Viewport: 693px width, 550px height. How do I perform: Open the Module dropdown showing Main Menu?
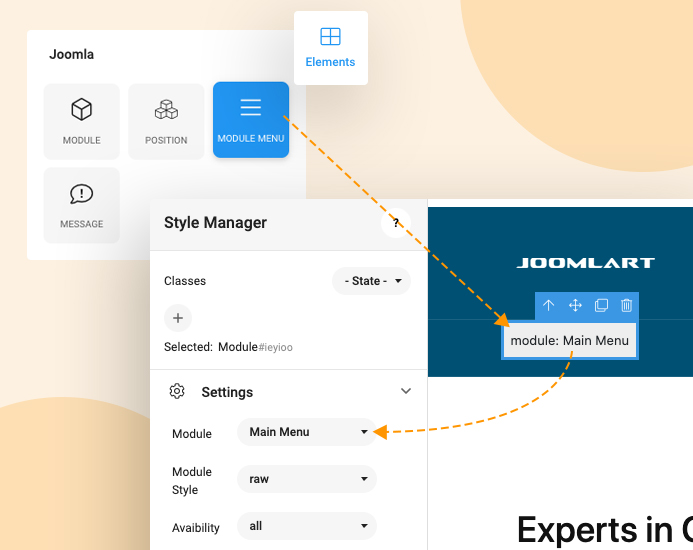coord(307,432)
